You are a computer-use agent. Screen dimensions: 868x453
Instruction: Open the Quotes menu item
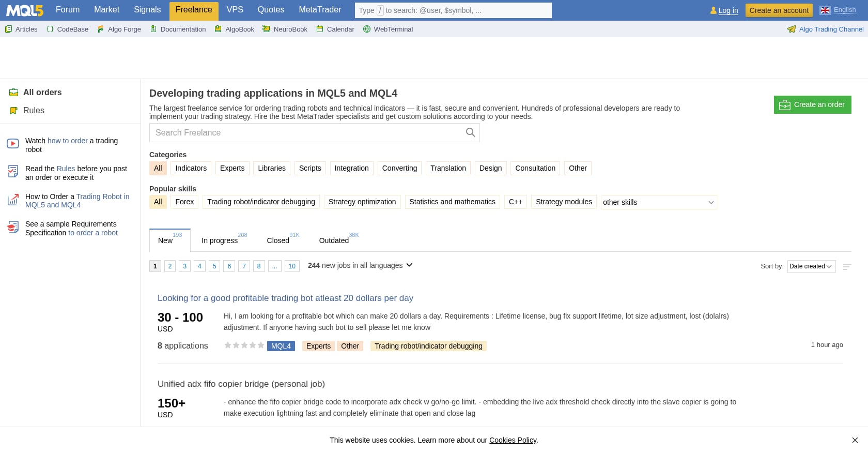click(271, 10)
